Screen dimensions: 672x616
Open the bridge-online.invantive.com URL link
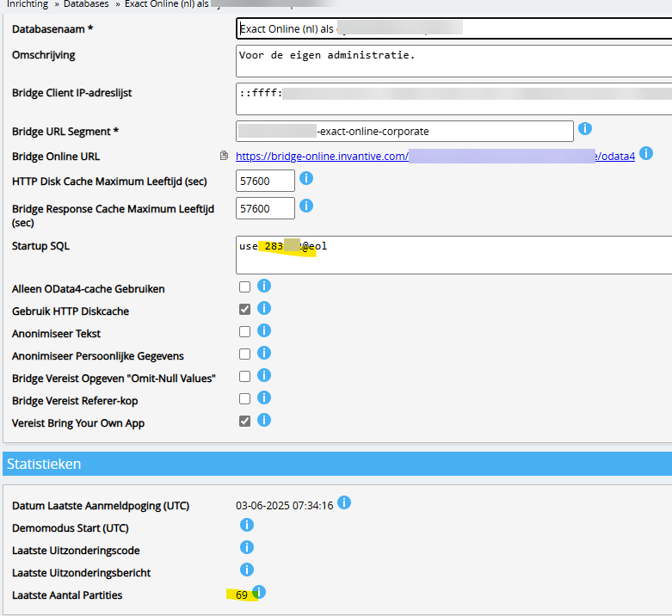tap(435, 157)
